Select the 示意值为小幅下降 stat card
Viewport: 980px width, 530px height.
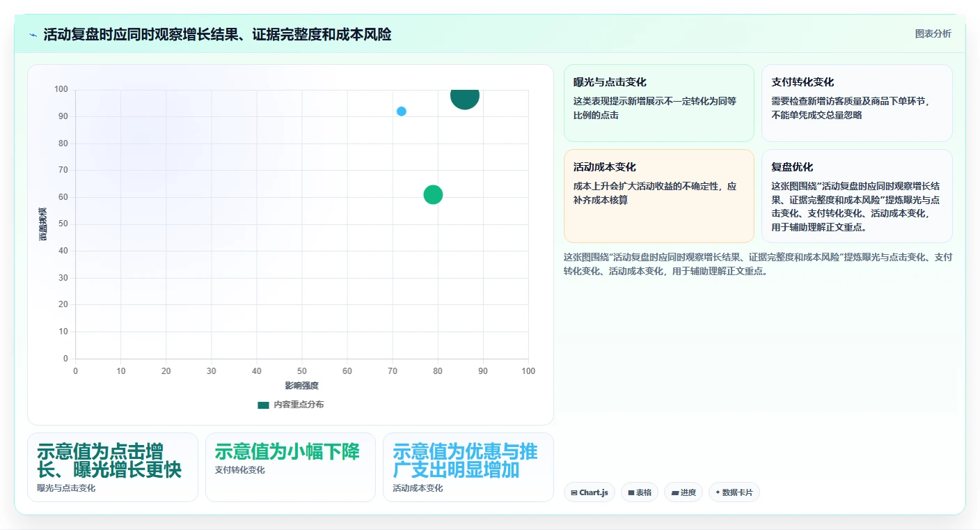(x=290, y=467)
